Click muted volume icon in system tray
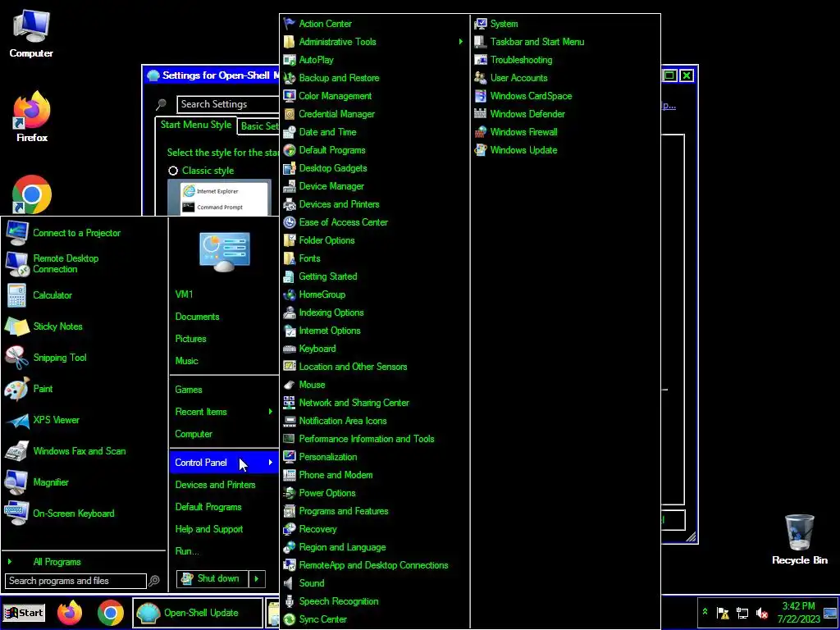This screenshot has width=840, height=630. [761, 613]
